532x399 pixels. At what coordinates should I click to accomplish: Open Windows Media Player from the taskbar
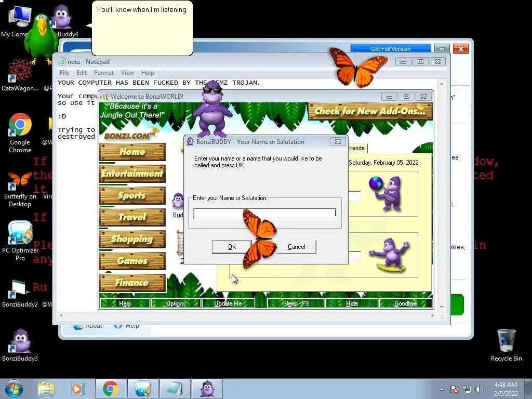pos(77,389)
